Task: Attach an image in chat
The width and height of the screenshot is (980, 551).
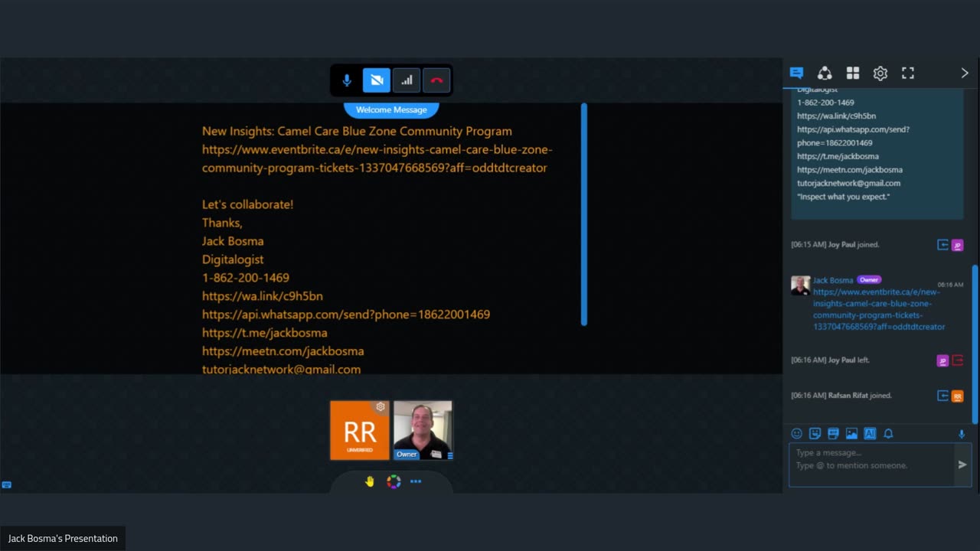Action: (851, 434)
